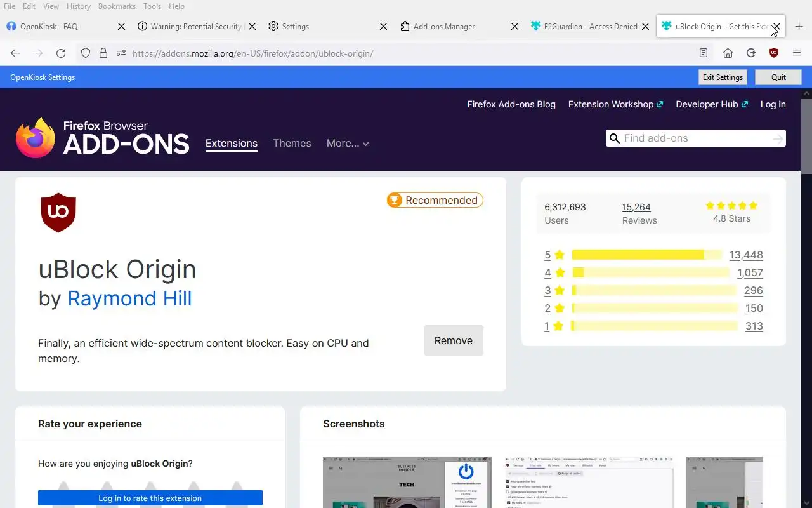Click the 3-star rating bar

[x=655, y=290]
